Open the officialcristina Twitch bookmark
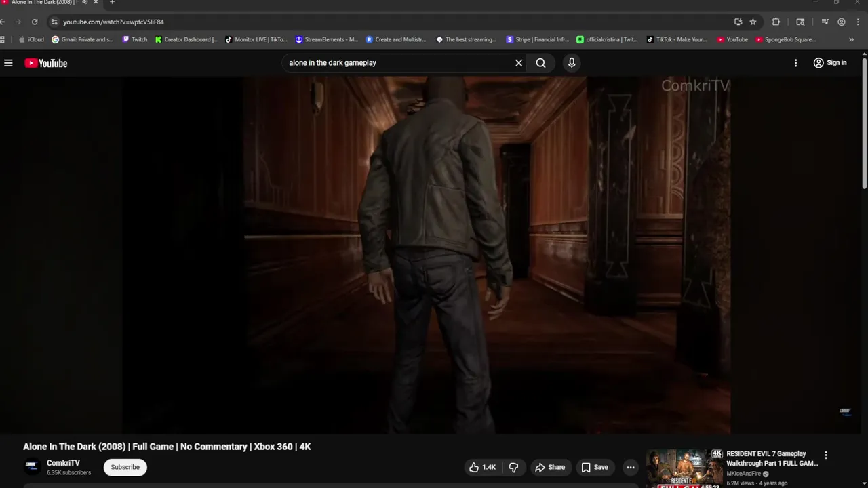The height and width of the screenshot is (488, 868). (607, 39)
